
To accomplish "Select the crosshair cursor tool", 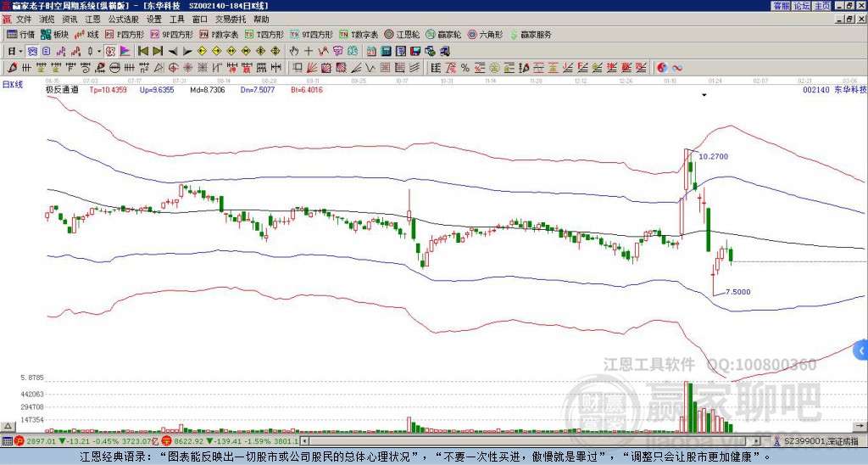I will [x=309, y=52].
